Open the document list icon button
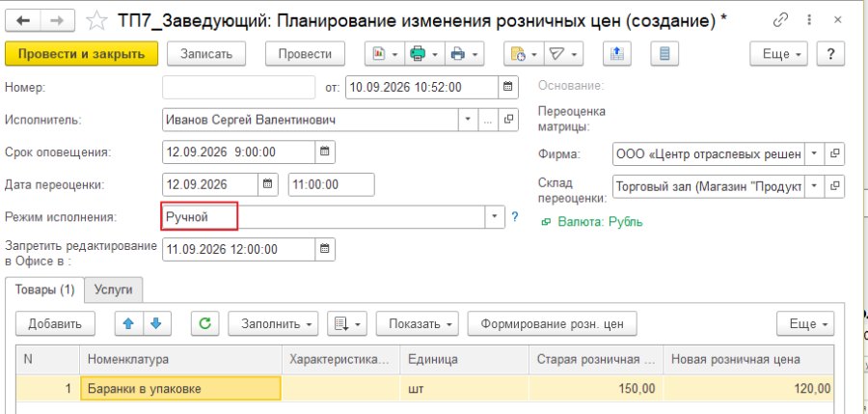 pyautogui.click(x=665, y=54)
